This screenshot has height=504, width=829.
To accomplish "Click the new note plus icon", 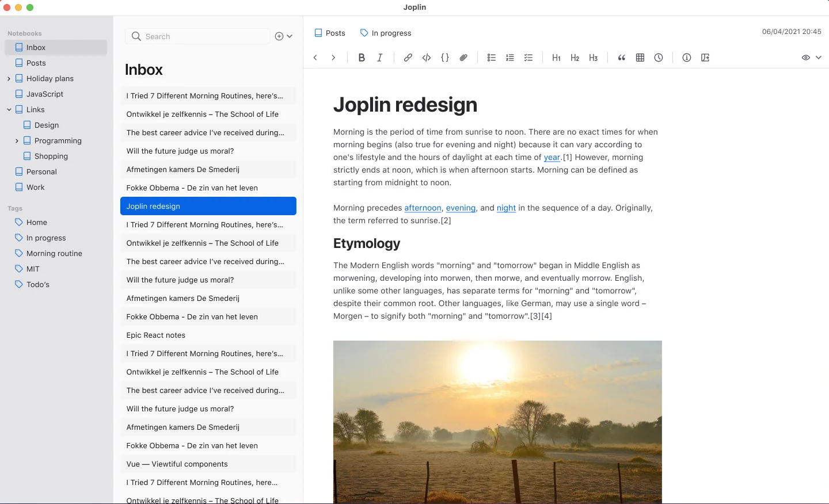I will pyautogui.click(x=279, y=36).
